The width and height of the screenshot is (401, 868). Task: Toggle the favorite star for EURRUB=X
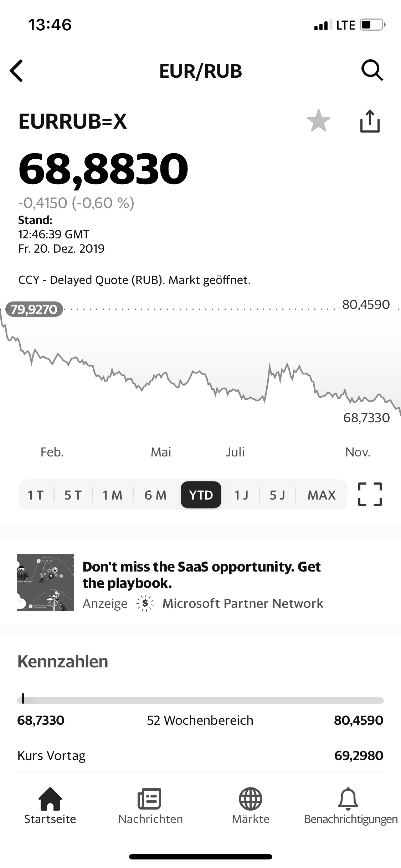(x=318, y=121)
